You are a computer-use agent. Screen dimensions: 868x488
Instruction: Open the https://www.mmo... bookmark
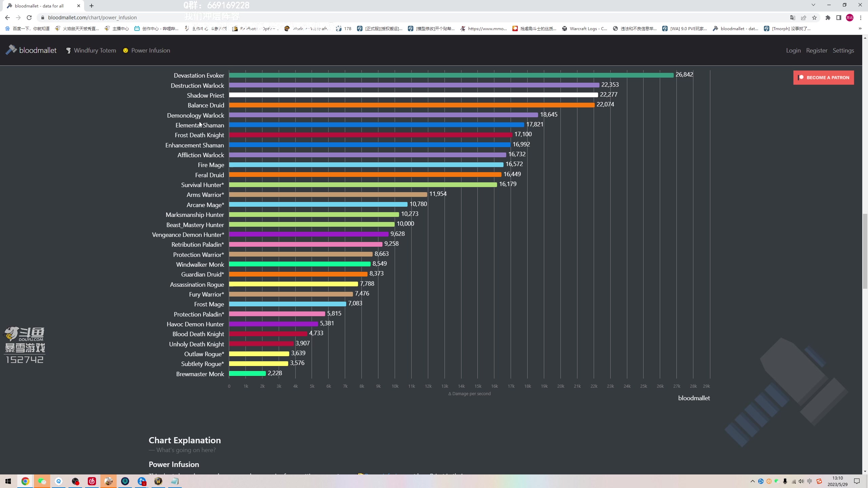point(484,28)
